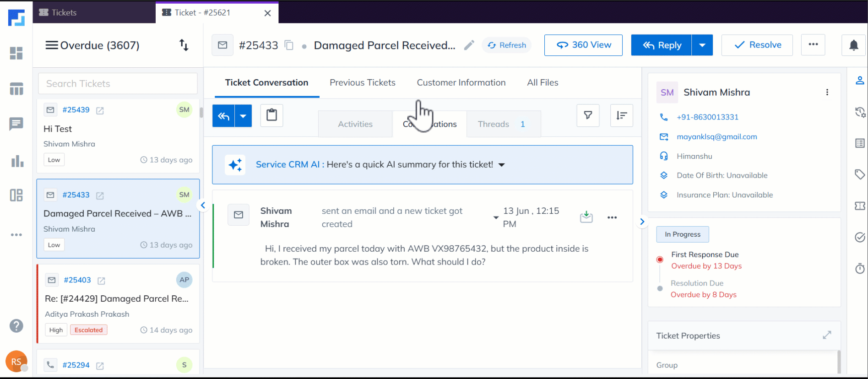Click customer email mayanklsq@gmail.com link

[716, 137]
